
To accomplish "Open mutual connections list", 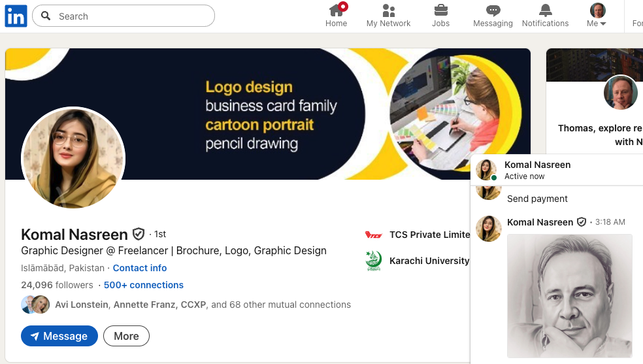I will (x=203, y=305).
